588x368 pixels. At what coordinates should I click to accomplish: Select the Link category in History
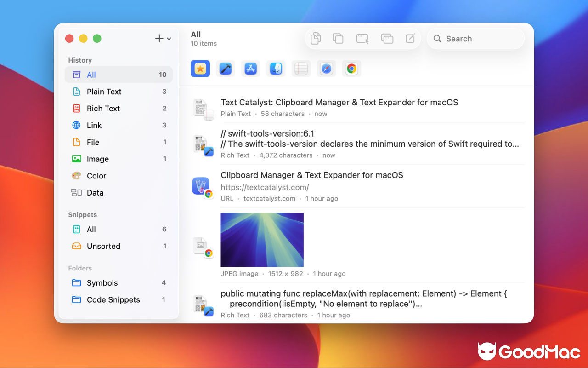pos(94,125)
